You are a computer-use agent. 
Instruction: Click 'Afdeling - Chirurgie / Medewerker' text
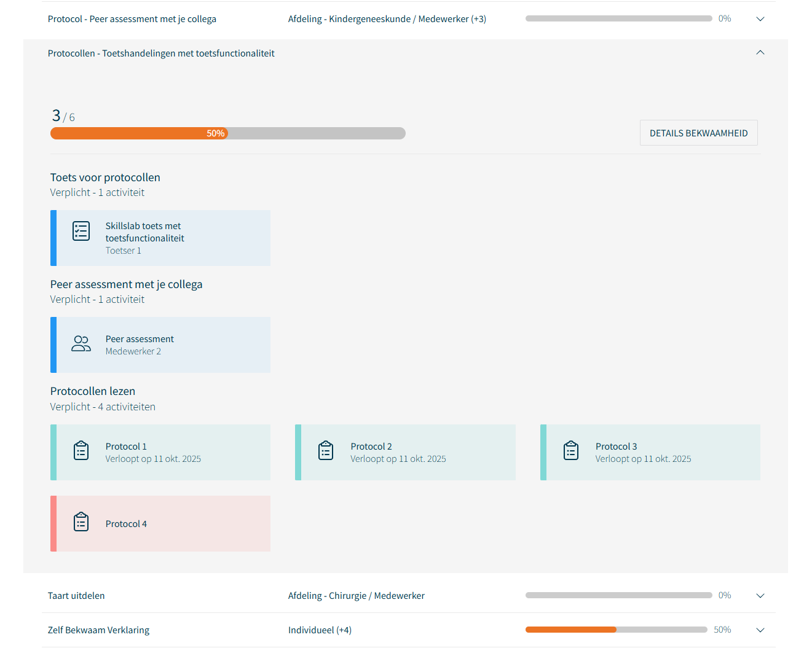pyautogui.click(x=357, y=596)
